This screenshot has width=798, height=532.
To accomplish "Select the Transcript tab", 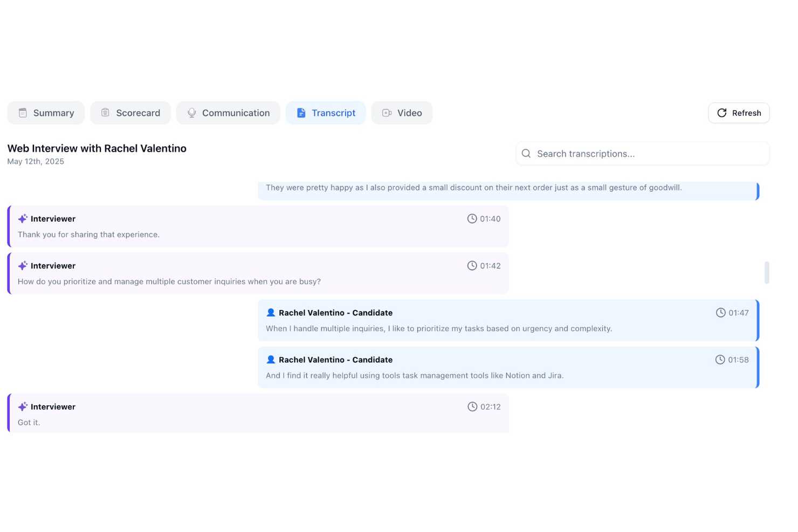I will [326, 113].
